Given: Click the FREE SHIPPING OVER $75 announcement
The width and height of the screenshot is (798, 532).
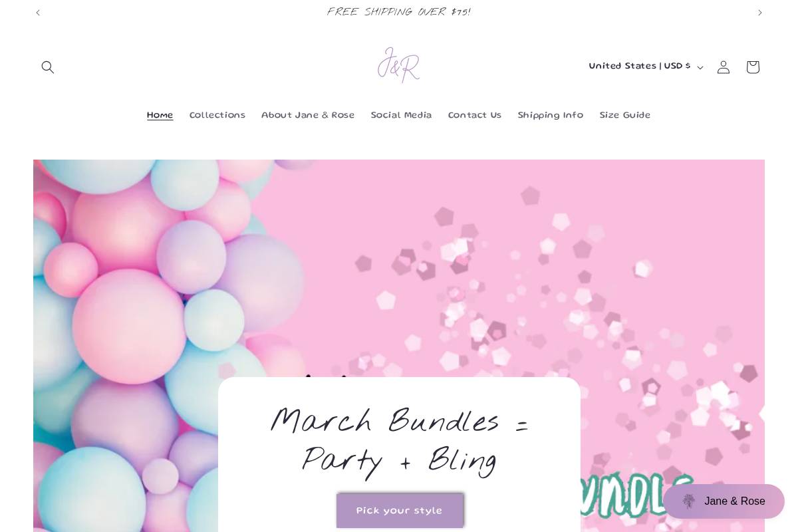Looking at the screenshot, I should [x=399, y=13].
